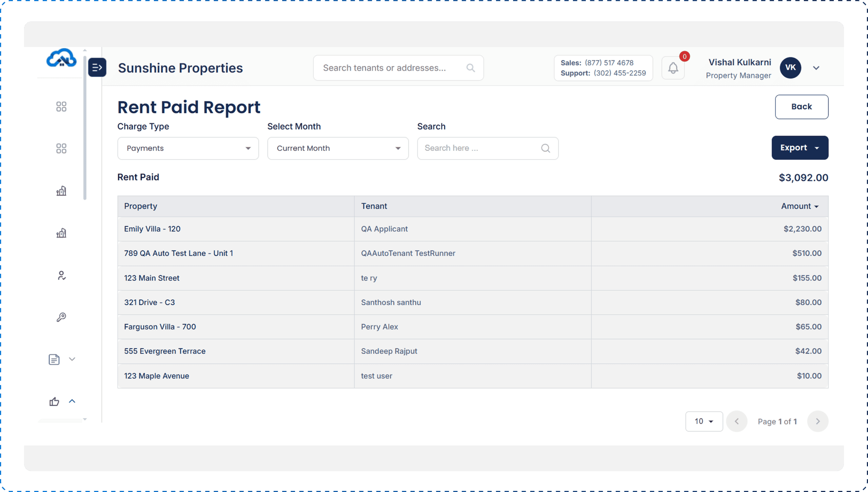Open the Select Month dropdown
This screenshot has width=868, height=492.
tap(338, 148)
